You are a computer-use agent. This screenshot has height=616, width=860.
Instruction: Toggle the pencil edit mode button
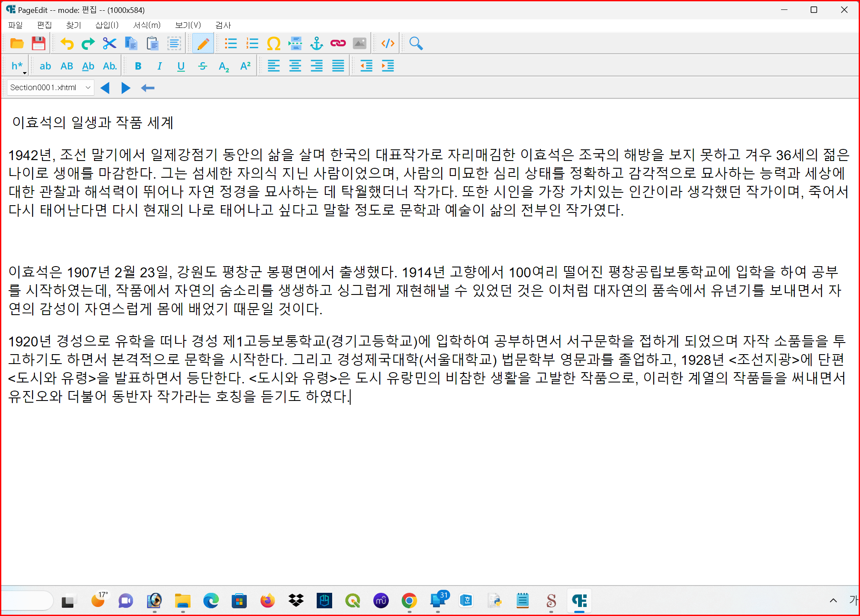(x=203, y=43)
